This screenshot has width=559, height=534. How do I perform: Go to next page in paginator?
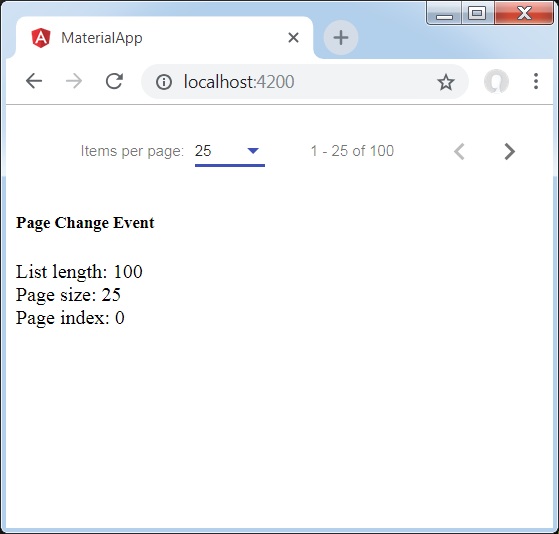click(510, 152)
